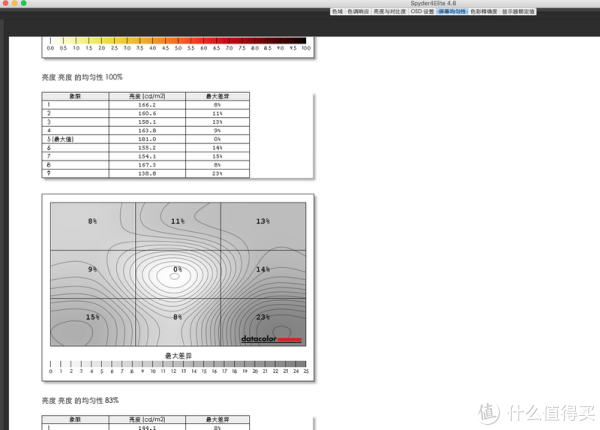Switch to the 显示器额定值 tab
This screenshot has height=430, width=600.
[x=518, y=11]
